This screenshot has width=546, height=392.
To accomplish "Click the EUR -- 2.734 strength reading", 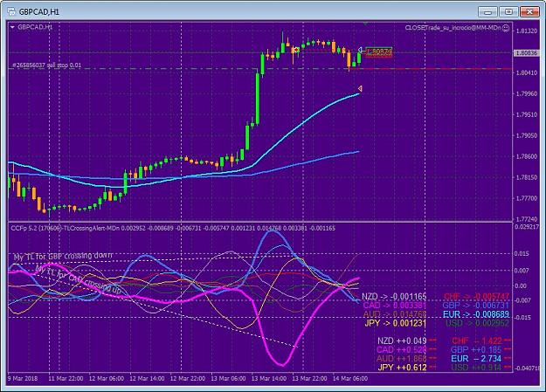I will 476,358.
